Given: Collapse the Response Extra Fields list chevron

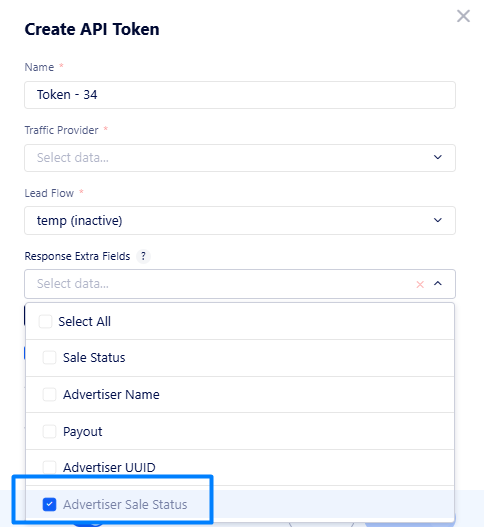Looking at the screenshot, I should click(x=438, y=284).
